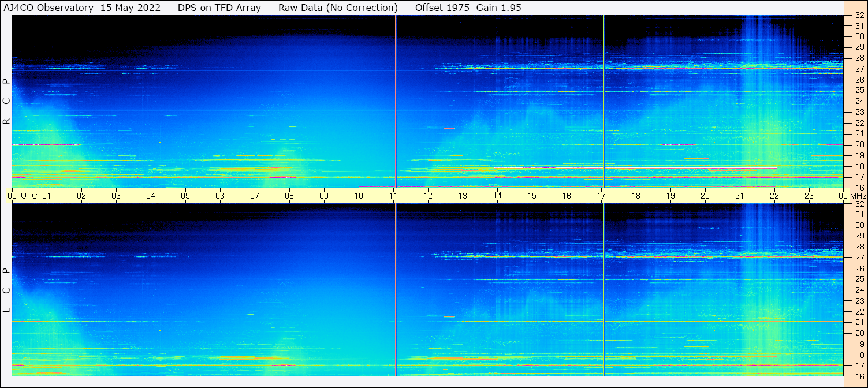The width and height of the screenshot is (868, 388).
Task: Click the "Offset 1975" value
Action: [x=442, y=8]
